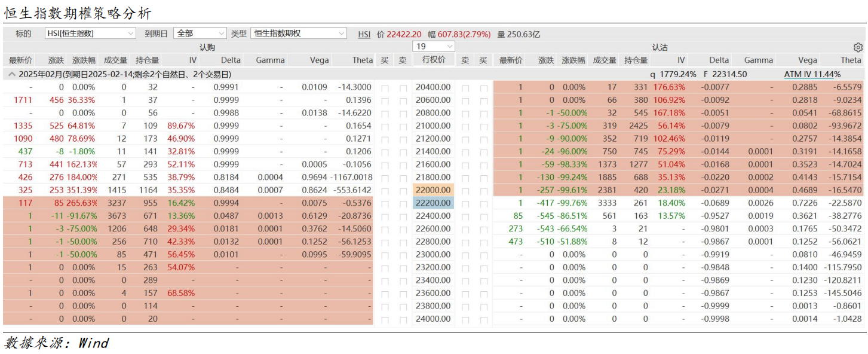Collapse the 2025年02月 expiry group
The width and height of the screenshot is (868, 354).
coord(11,75)
